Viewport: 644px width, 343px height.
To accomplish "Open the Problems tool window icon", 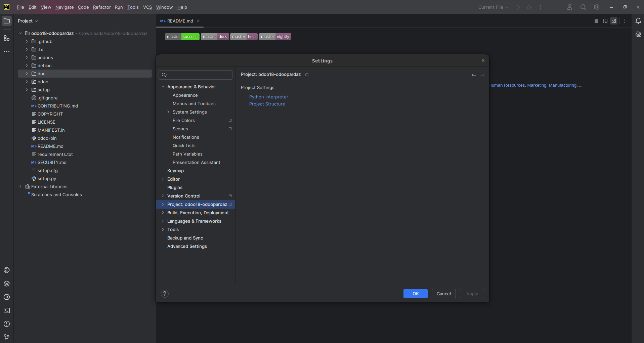I will [x=7, y=324].
